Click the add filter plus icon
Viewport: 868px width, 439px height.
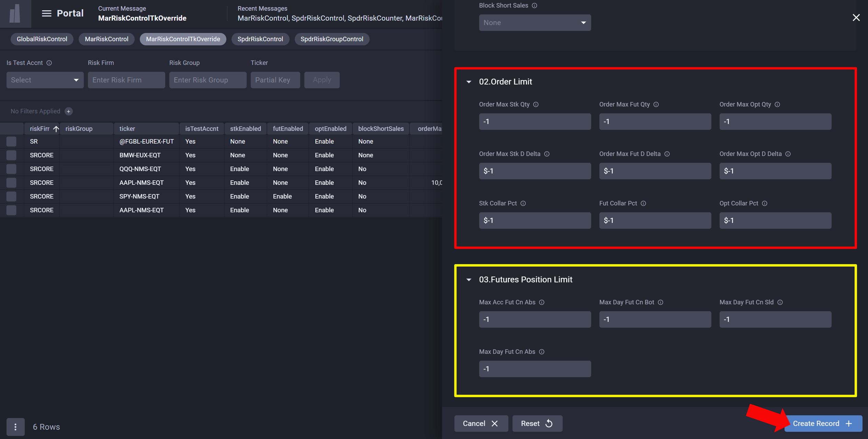(x=69, y=111)
